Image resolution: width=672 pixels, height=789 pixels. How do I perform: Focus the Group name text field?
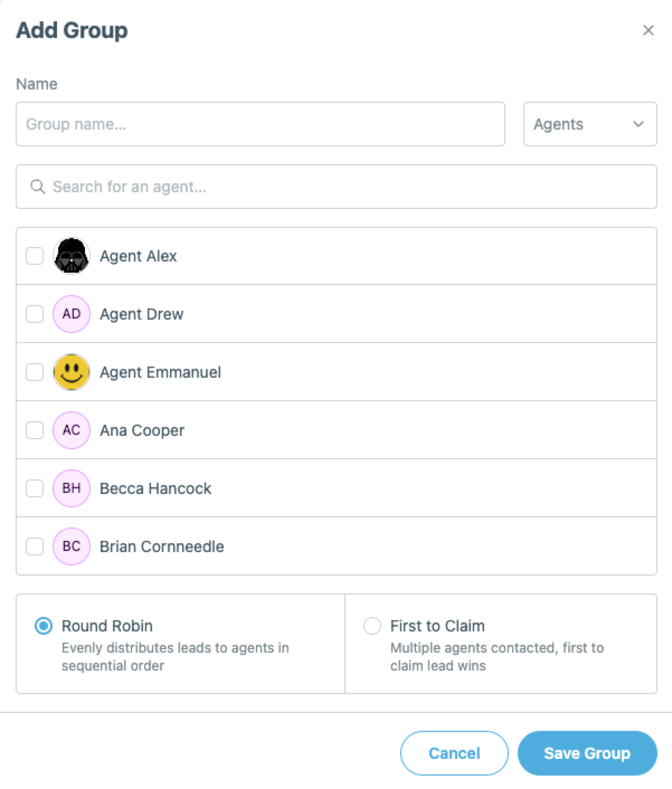click(261, 124)
